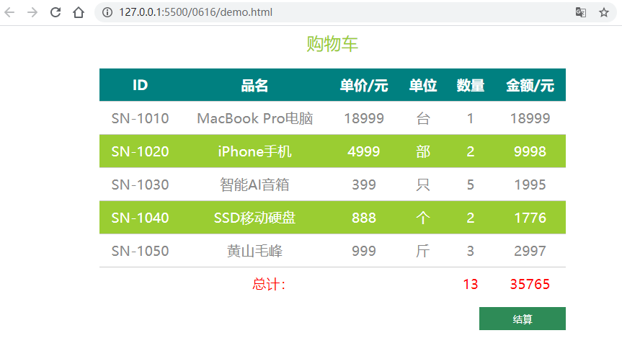622x364 pixels.
Task: Click the 单价/元 column header
Action: point(364,85)
